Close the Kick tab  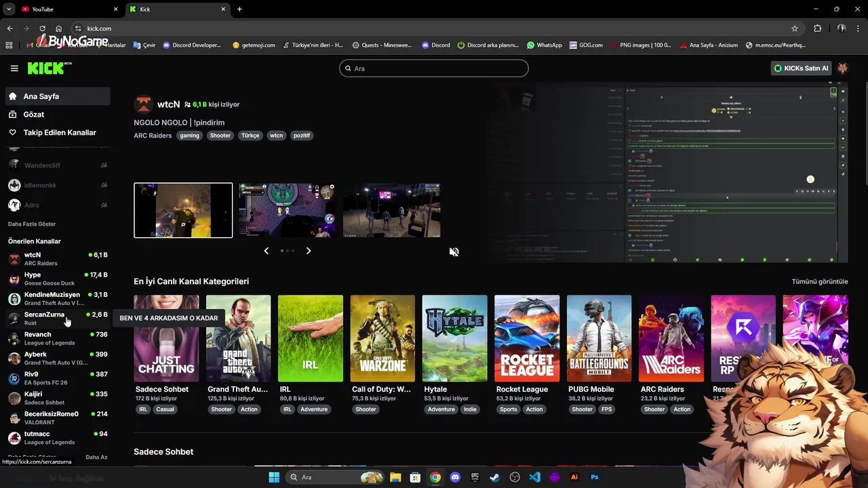tap(223, 9)
